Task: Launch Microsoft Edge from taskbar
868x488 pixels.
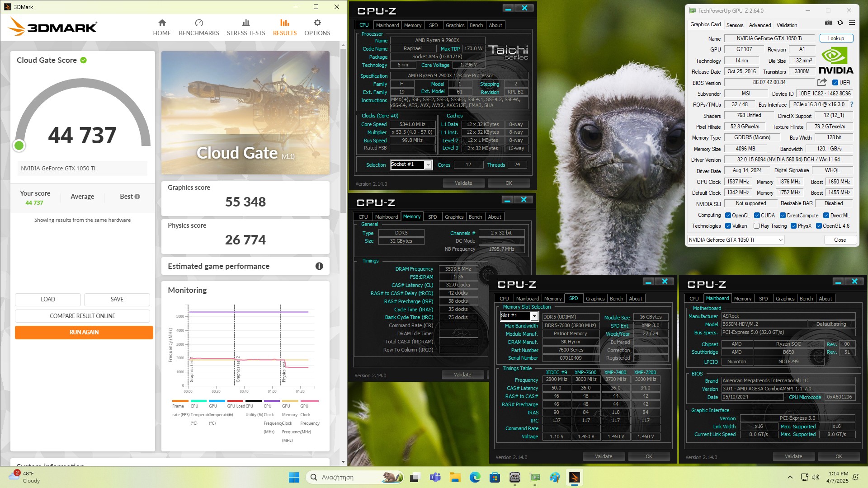Action: 475,477
